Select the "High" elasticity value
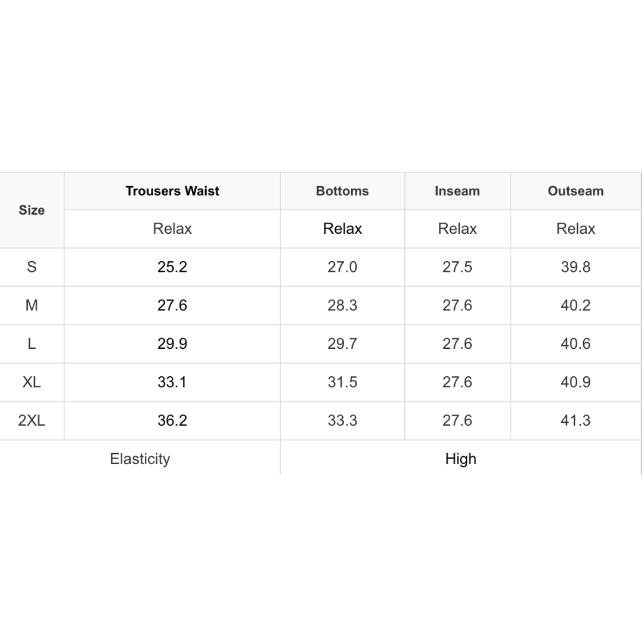The width and height of the screenshot is (644, 644). point(460,459)
